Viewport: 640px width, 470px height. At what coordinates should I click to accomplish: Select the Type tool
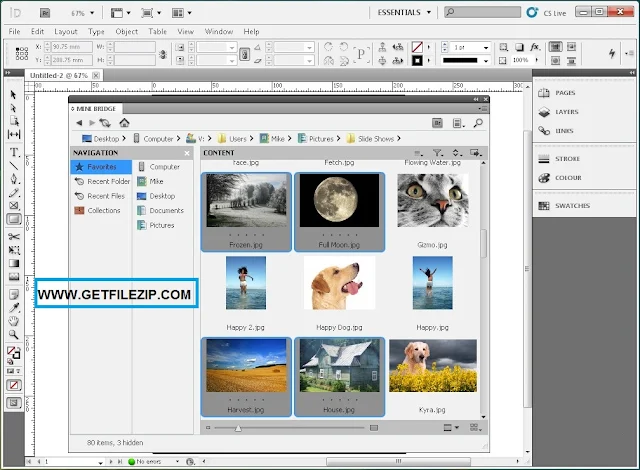tap(14, 153)
